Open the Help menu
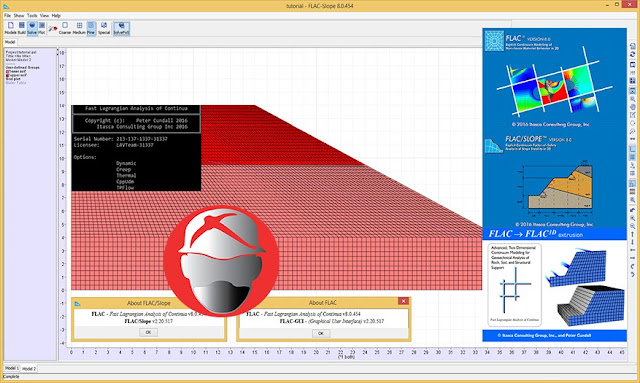640x383 pixels. (x=56, y=16)
